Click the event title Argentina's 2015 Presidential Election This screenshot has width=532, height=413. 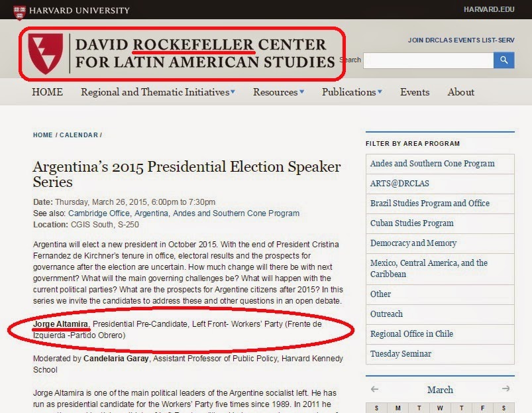[187, 174]
